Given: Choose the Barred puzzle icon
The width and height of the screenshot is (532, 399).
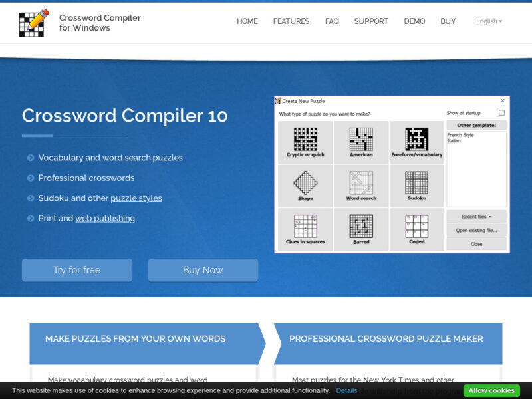Looking at the screenshot, I should pos(361,226).
